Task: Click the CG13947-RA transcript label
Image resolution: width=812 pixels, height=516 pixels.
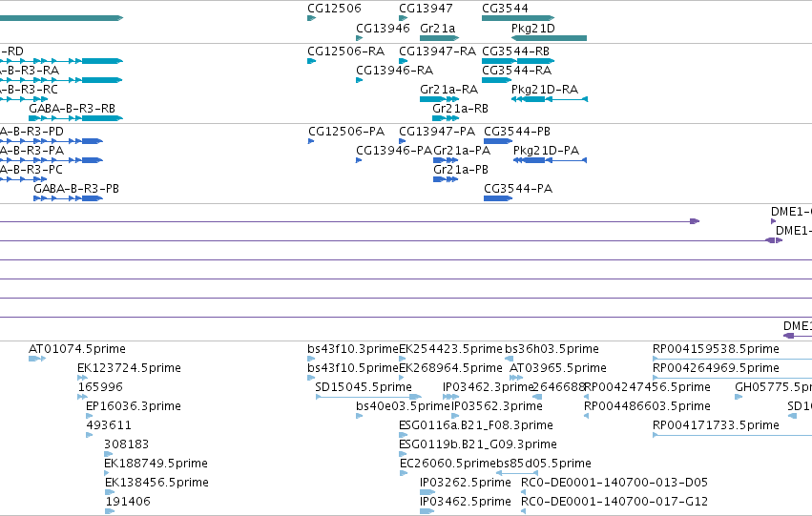Action: point(438,52)
